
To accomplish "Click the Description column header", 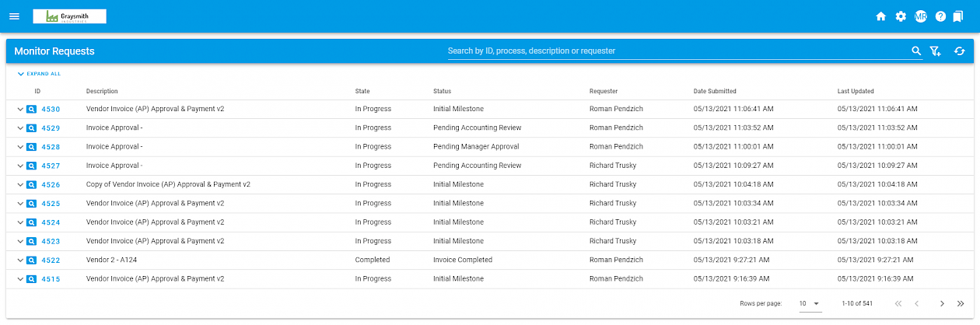I will (102, 92).
